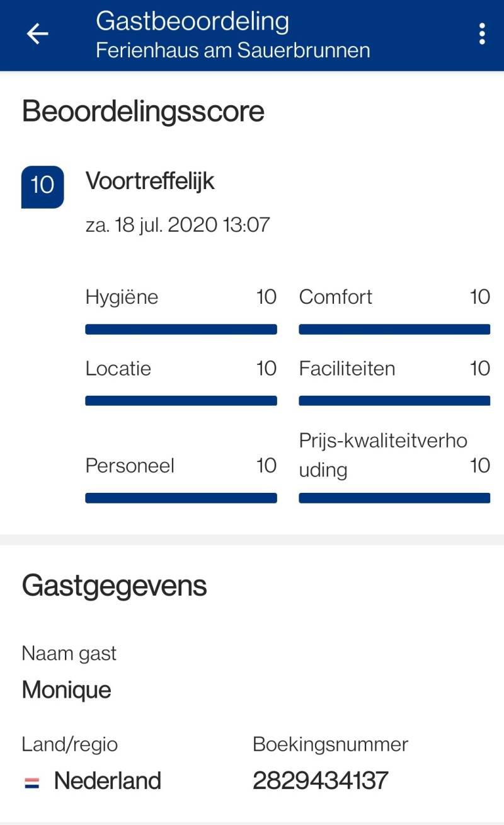
Task: Tap the back arrow icon
Action: point(38,34)
